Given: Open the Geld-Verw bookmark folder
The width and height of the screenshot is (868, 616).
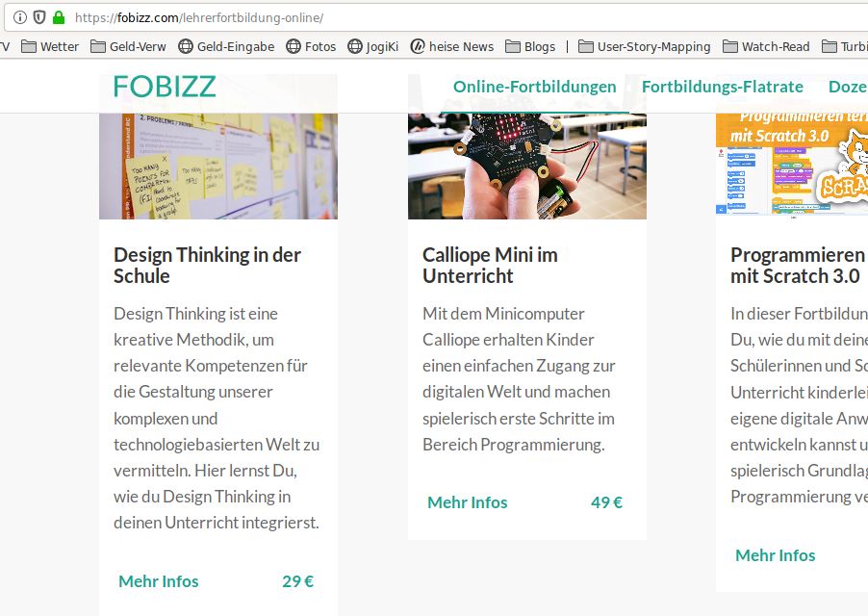Looking at the screenshot, I should [128, 46].
